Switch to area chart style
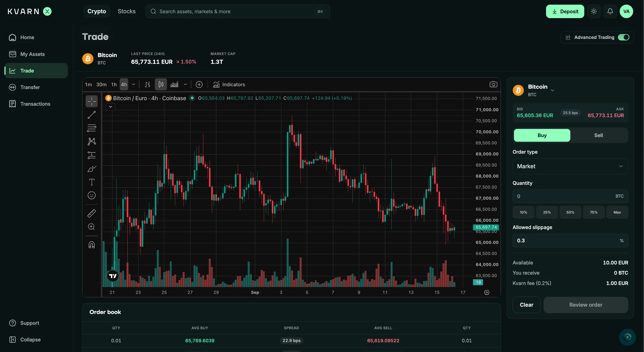Viewport: 644px width, 352px height. point(174,85)
